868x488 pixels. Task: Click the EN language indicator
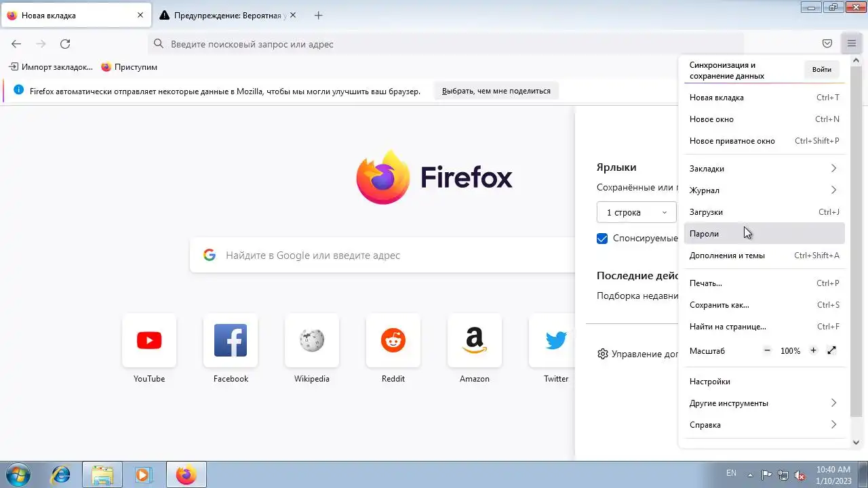coord(731,473)
